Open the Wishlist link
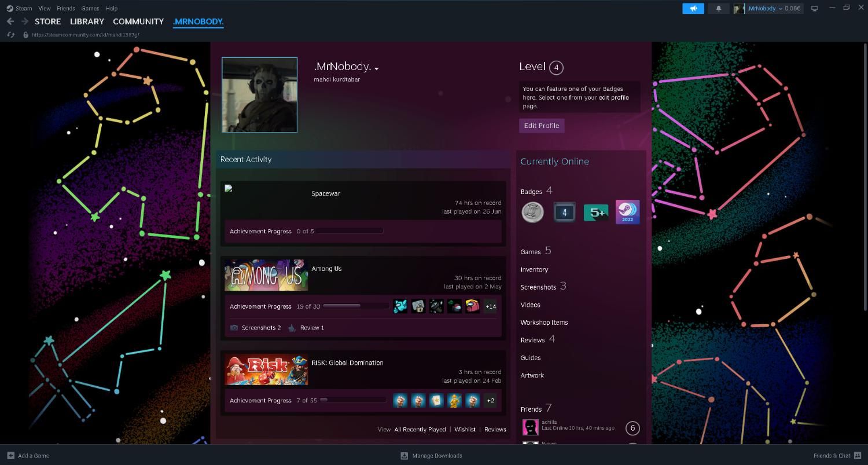The image size is (868, 465). 465,430
